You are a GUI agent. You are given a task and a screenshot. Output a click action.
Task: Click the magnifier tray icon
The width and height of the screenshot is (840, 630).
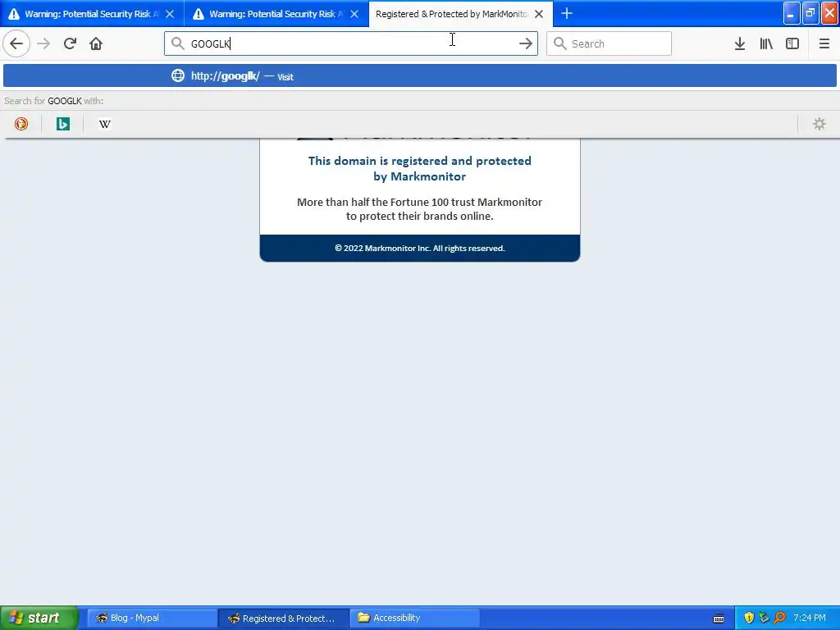click(779, 618)
